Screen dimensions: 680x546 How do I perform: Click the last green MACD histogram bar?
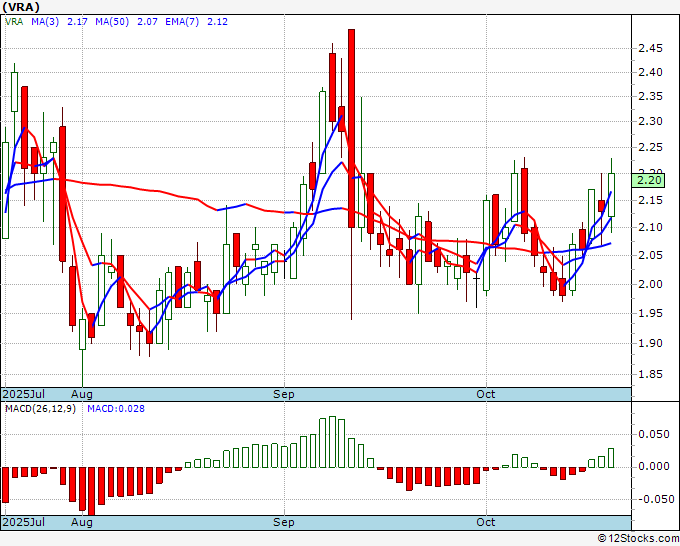click(x=611, y=458)
